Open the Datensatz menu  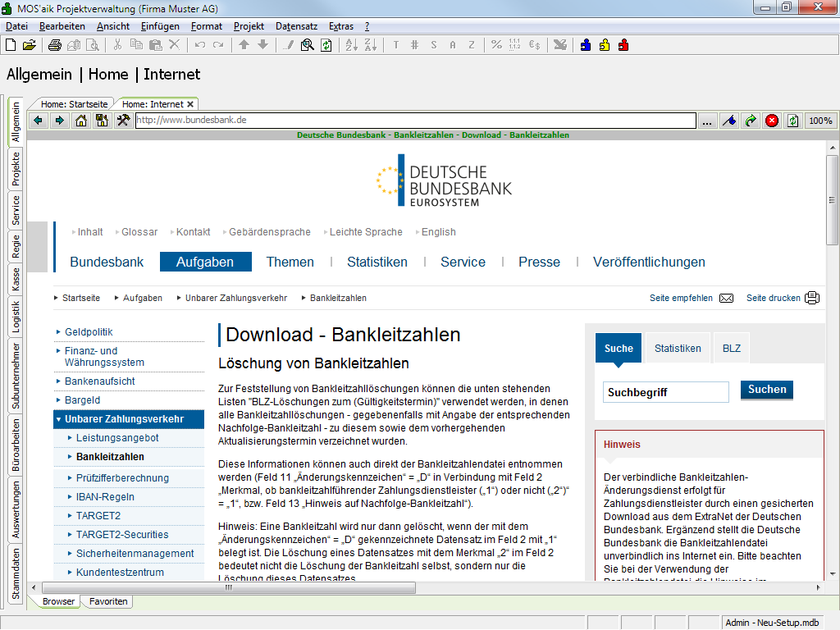[x=296, y=26]
